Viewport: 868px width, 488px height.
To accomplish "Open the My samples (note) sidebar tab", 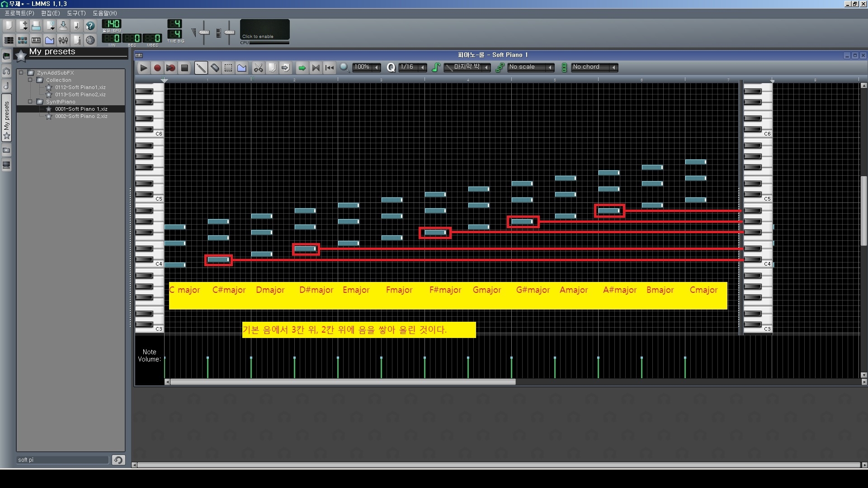I will 6,85.
